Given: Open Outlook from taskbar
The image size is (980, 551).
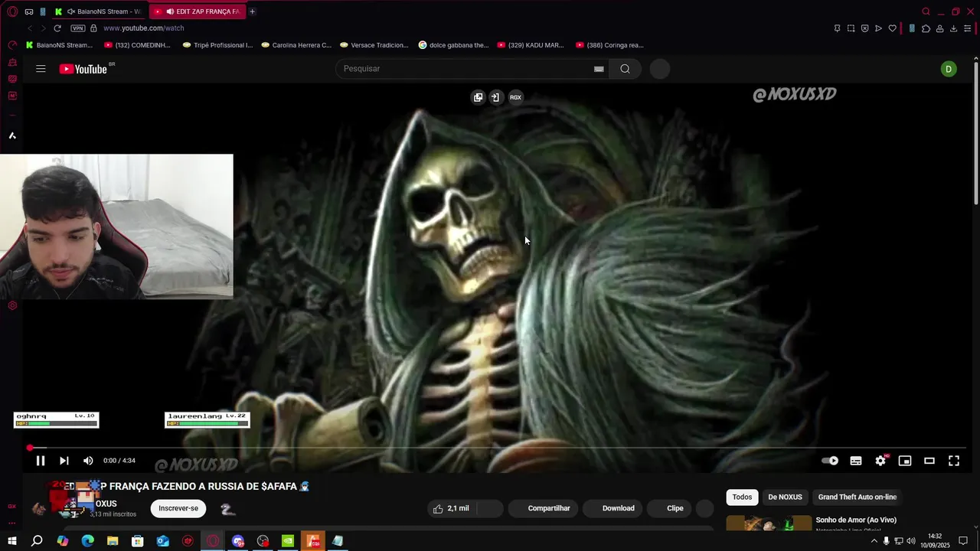Looking at the screenshot, I should (x=163, y=541).
